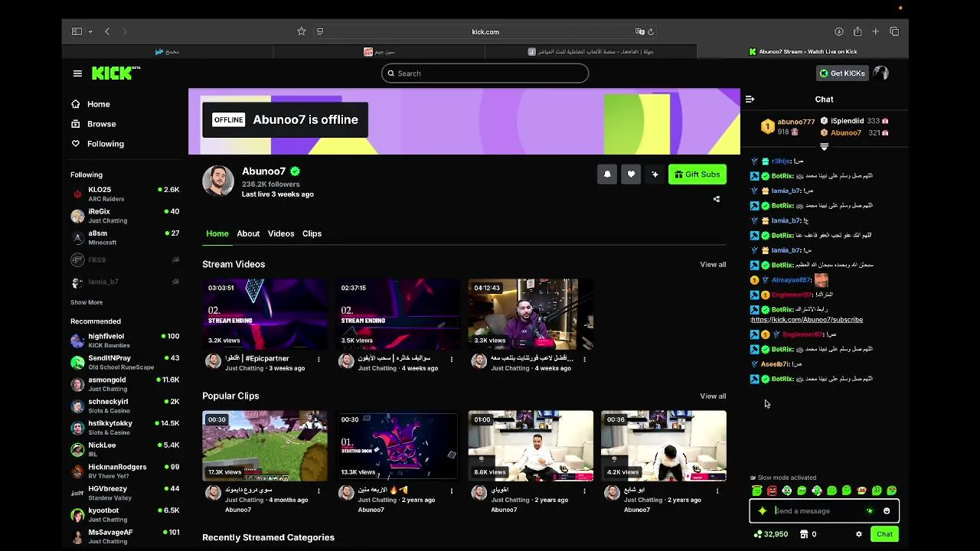The width and height of the screenshot is (980, 551).
Task: Open asmongold in Recommended list
Action: click(x=126, y=384)
